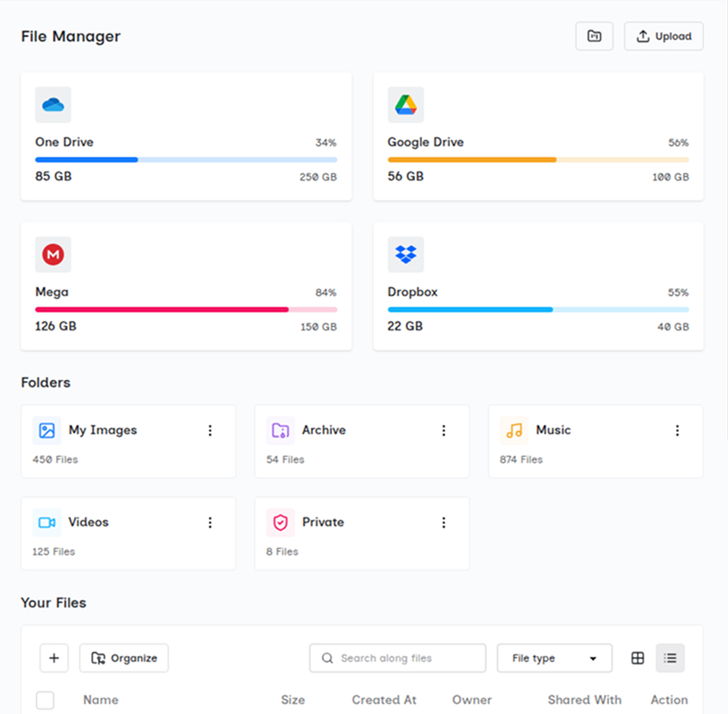Click the Organize button

point(124,658)
